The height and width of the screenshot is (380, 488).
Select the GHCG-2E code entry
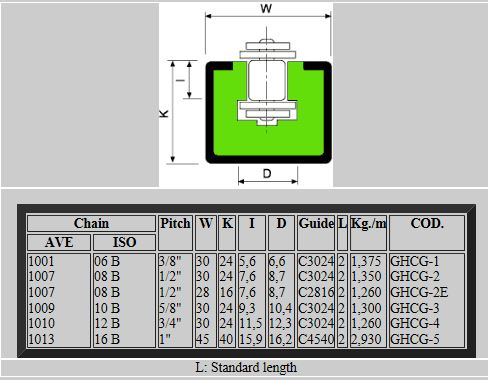tap(419, 292)
